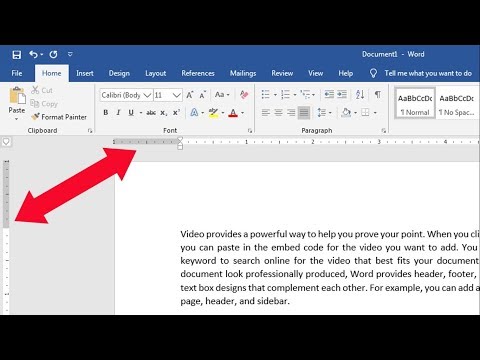
Task: Apply the No Spacing style
Action: 457,104
